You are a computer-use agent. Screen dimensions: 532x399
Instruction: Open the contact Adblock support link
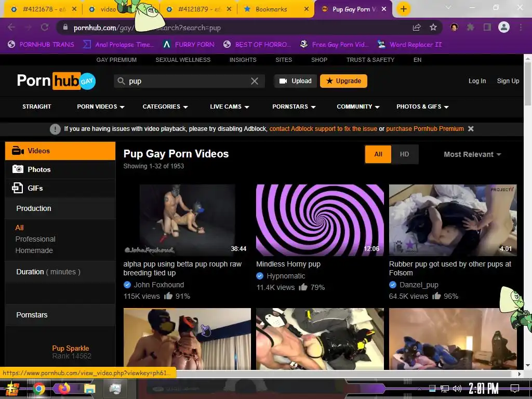323,129
